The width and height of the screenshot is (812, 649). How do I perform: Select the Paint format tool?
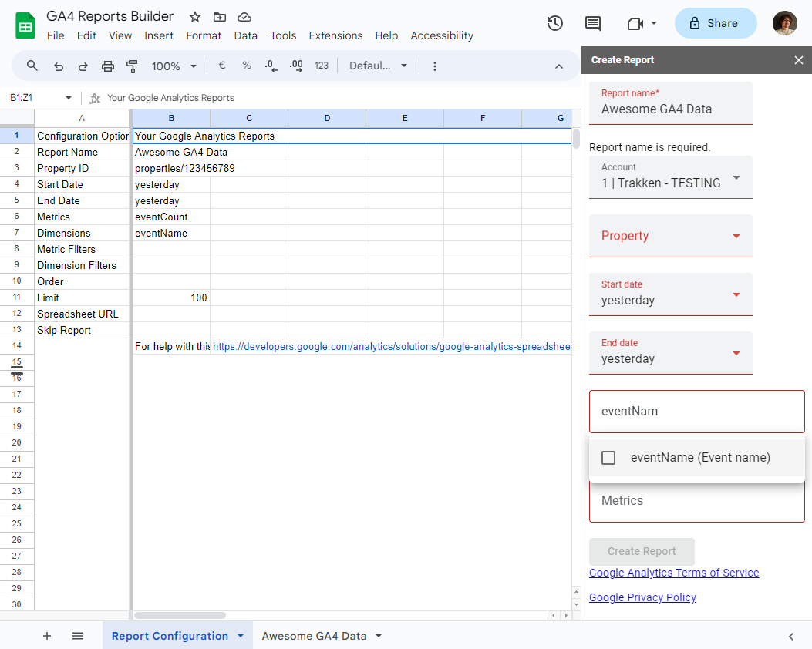(x=132, y=66)
